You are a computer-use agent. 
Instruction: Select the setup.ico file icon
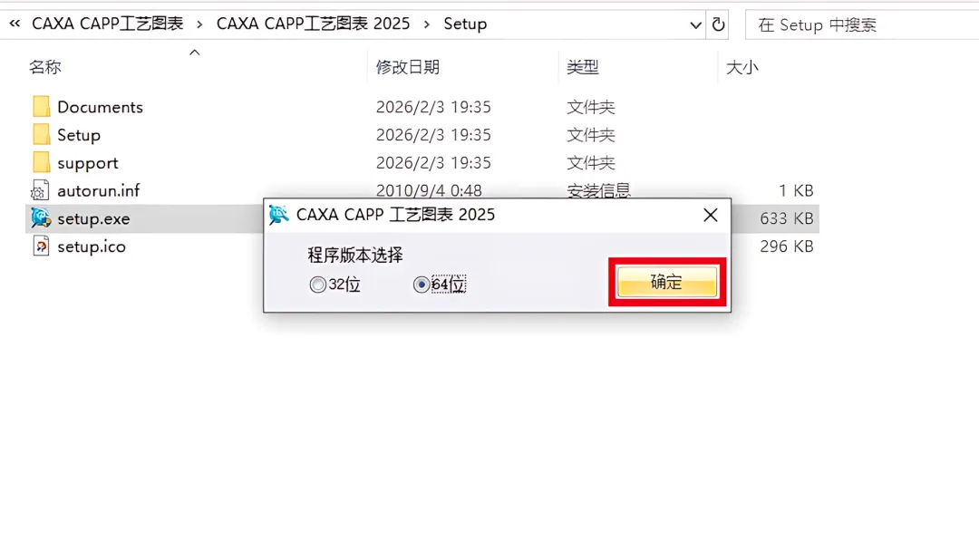pos(41,246)
